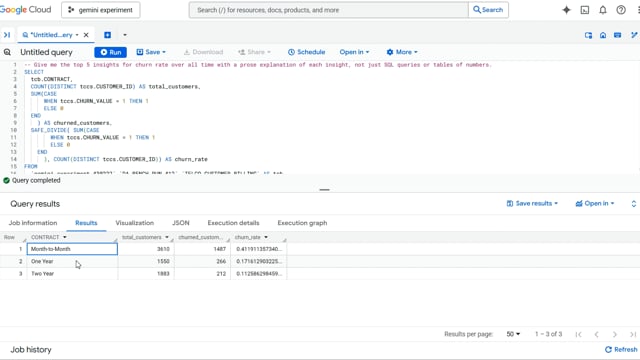Switch to the Execution graph tab
Viewport: 640px width, 360px height.
[x=302, y=223]
